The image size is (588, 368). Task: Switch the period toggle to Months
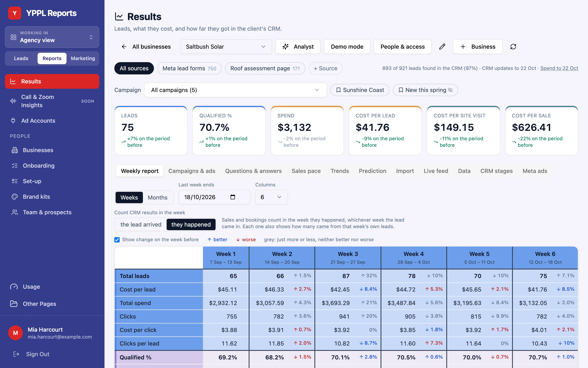(158, 197)
